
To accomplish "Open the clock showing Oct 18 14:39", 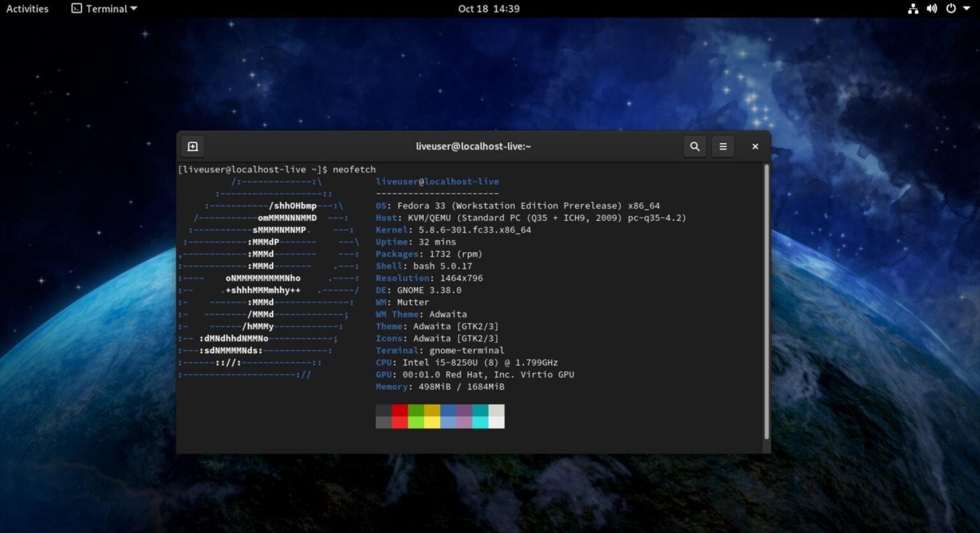I will 489,9.
